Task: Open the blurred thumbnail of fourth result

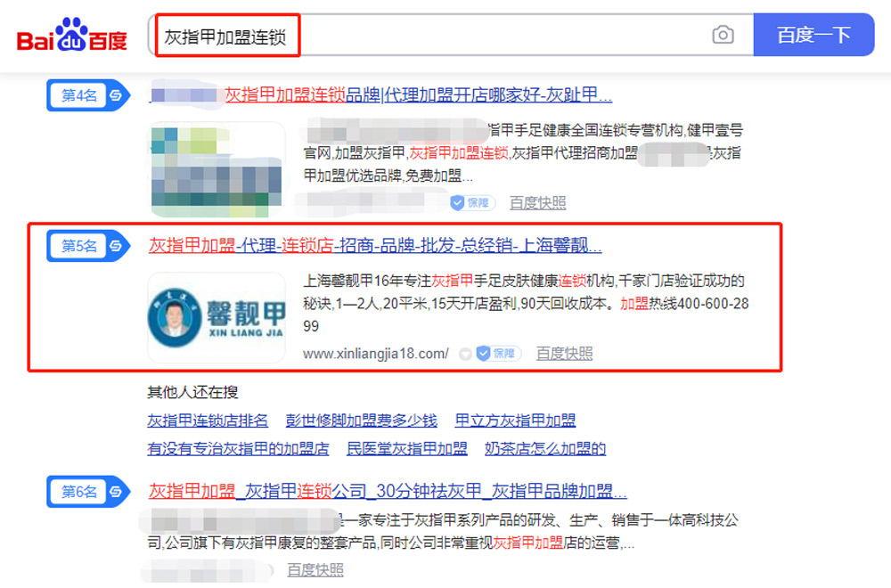Action: click(x=217, y=169)
